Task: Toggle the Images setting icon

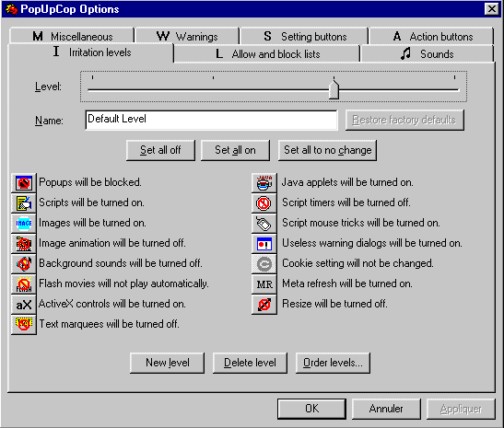Action: (24, 224)
